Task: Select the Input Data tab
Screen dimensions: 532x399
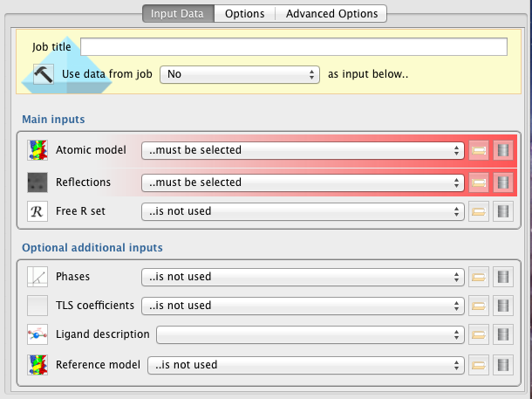Action: pos(179,14)
